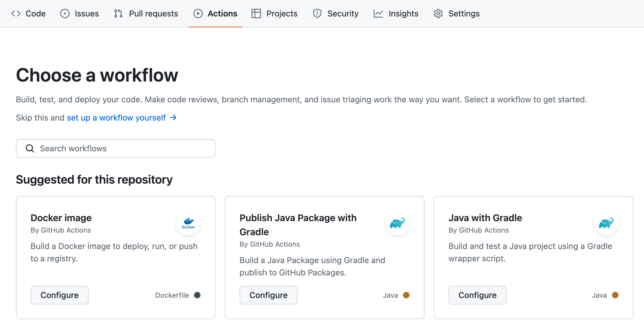Click the Projects table icon

256,13
